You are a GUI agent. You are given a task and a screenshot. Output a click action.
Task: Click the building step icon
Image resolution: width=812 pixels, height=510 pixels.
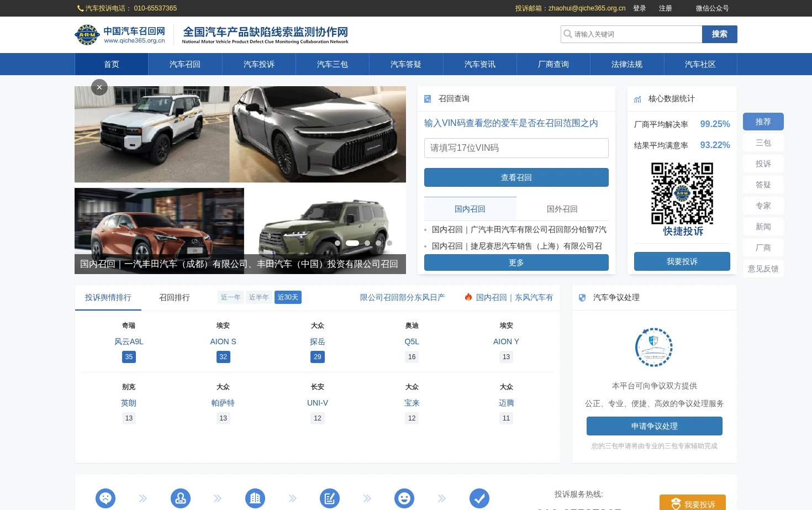(x=255, y=498)
